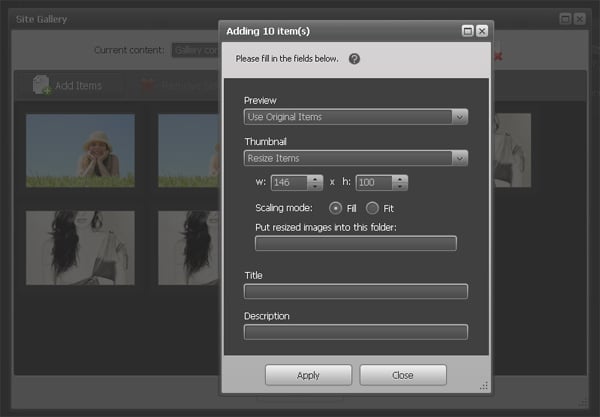Click the Close button in dialog
The image size is (600, 417).
click(x=402, y=375)
